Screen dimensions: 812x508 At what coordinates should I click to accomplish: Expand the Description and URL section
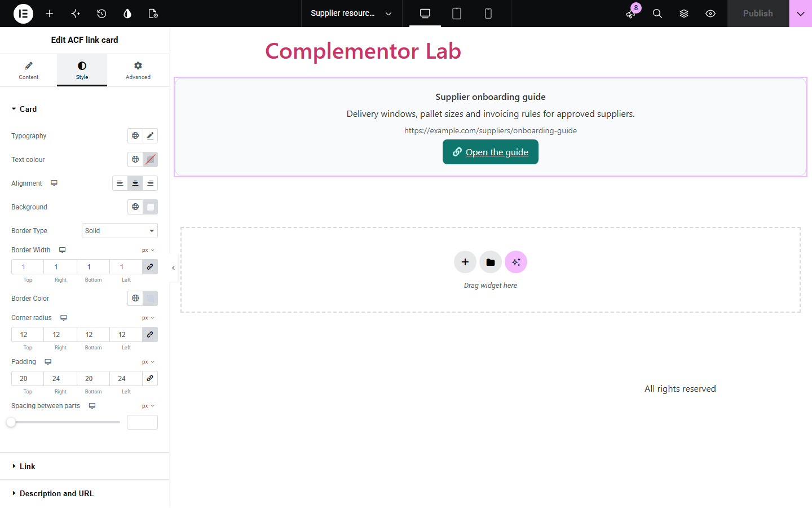click(85, 493)
